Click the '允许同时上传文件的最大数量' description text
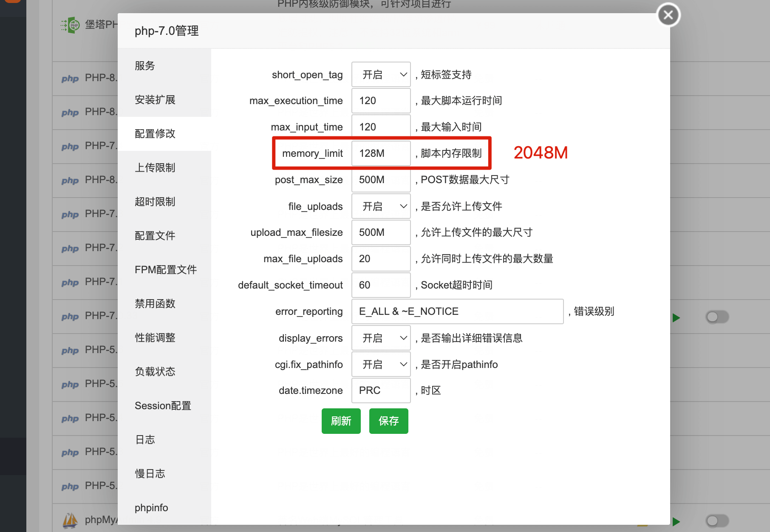 [x=487, y=259]
